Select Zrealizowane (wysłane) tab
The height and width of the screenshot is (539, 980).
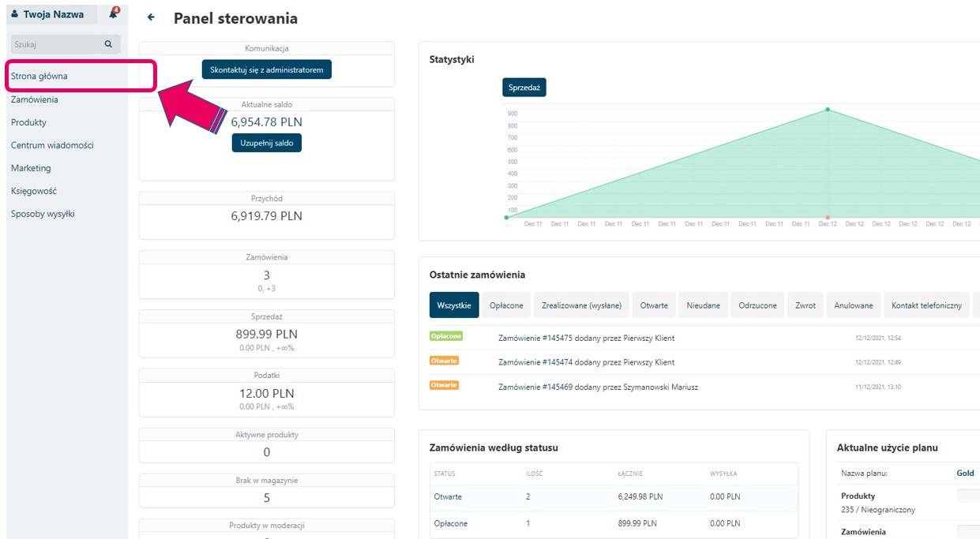[581, 305]
